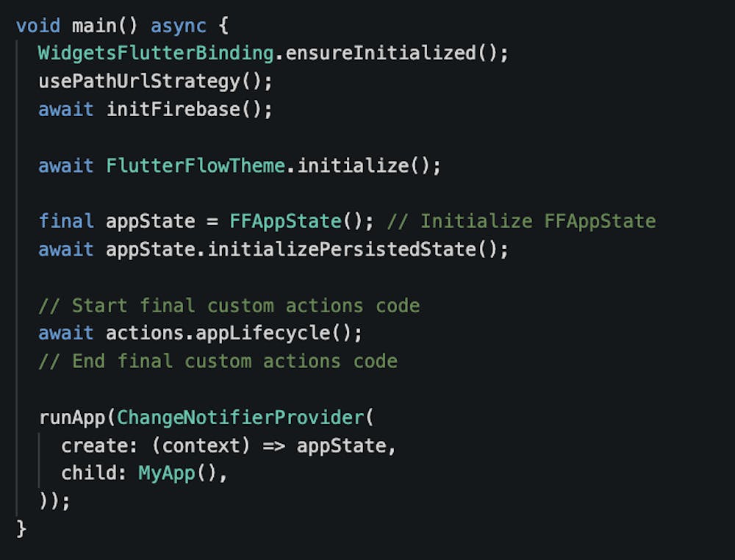The image size is (735, 560).
Task: Click initialize method after FlutterFlowTheme
Action: [353, 165]
